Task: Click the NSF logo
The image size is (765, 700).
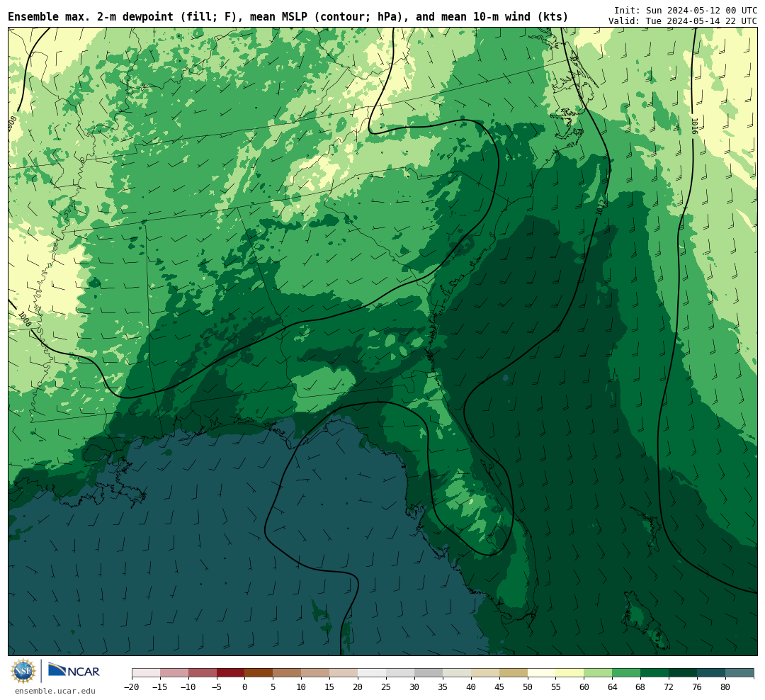Action: tap(23, 671)
